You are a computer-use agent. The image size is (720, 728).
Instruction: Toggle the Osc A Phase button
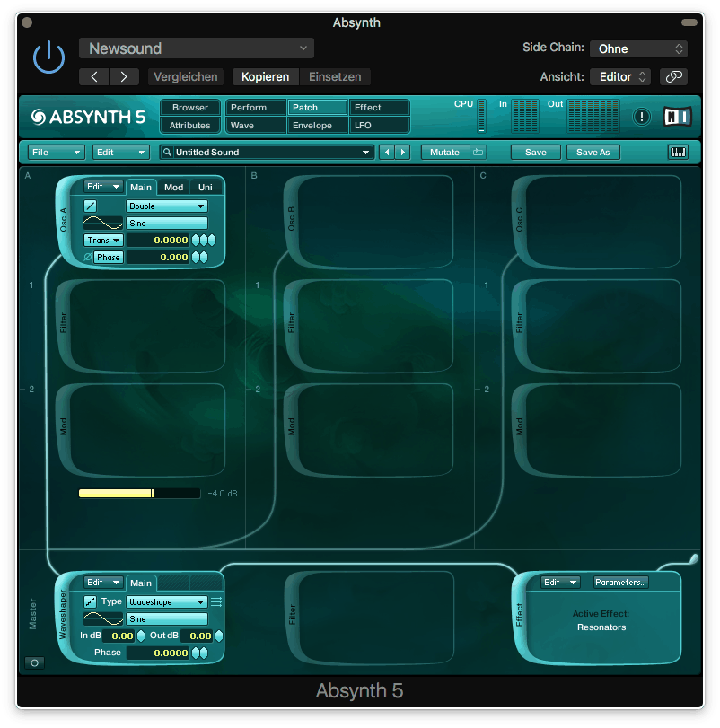(x=108, y=258)
